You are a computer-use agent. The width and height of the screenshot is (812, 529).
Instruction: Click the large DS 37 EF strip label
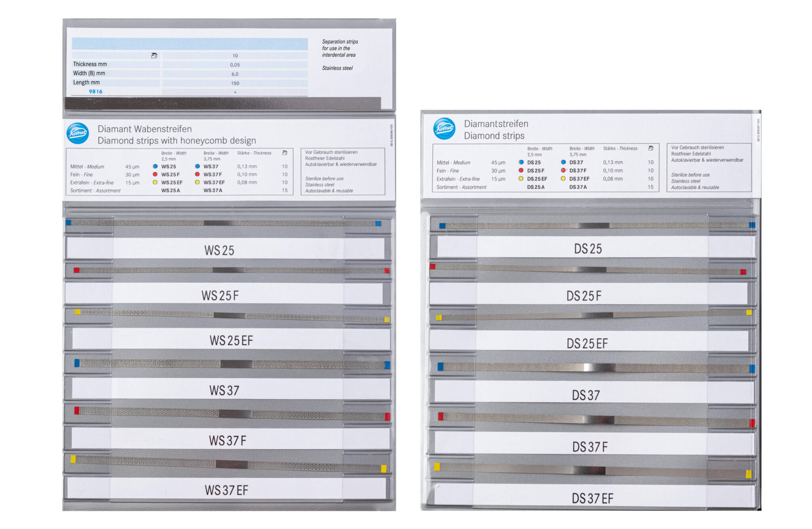(592, 499)
